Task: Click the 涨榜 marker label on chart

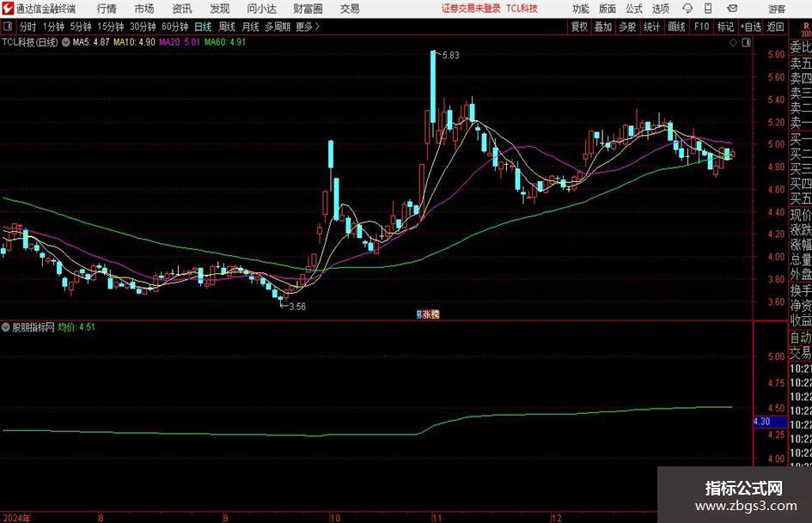Action: coord(428,314)
